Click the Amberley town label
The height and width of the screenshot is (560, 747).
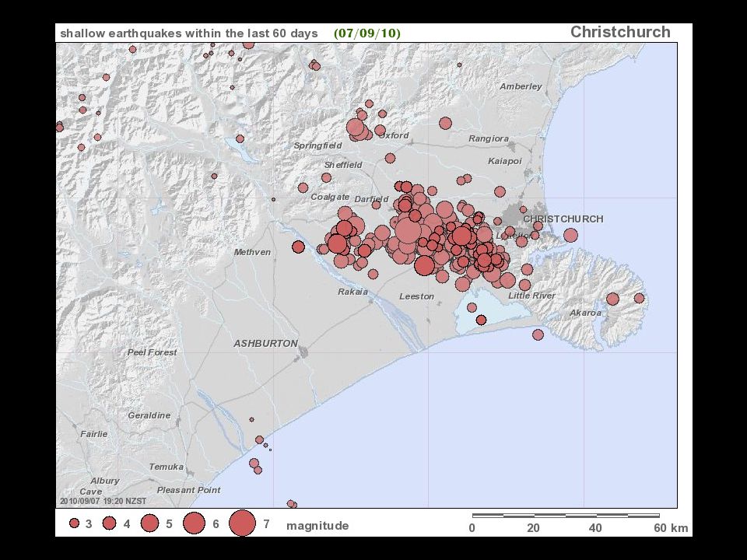pos(521,86)
